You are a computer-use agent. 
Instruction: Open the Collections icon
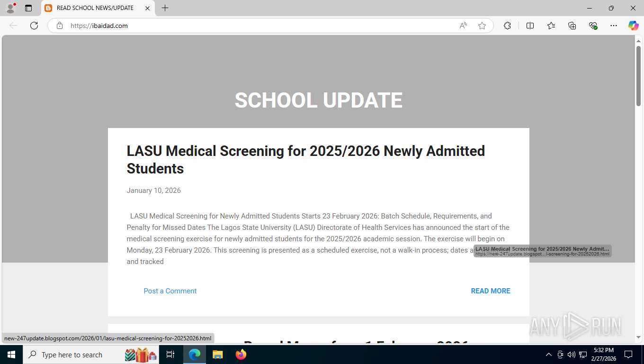point(572,26)
